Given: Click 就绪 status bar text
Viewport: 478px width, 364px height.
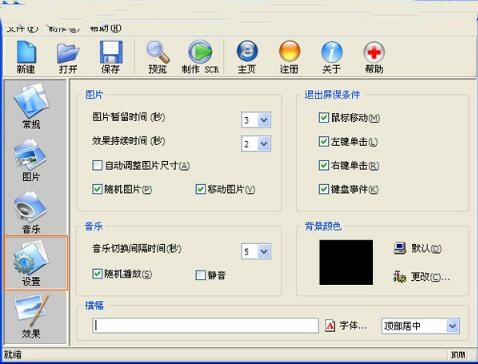Looking at the screenshot, I should pyautogui.click(x=13, y=354).
